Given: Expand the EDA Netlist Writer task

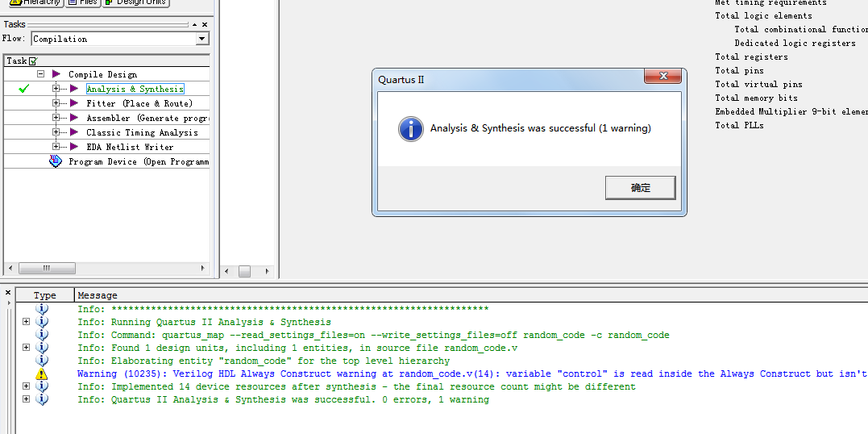Looking at the screenshot, I should (x=56, y=146).
